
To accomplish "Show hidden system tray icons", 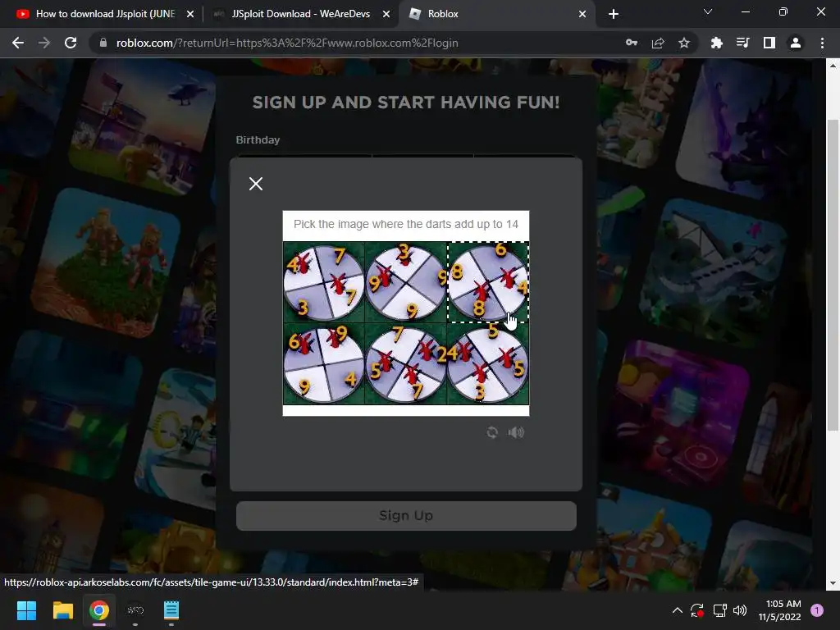I will [x=677, y=610].
